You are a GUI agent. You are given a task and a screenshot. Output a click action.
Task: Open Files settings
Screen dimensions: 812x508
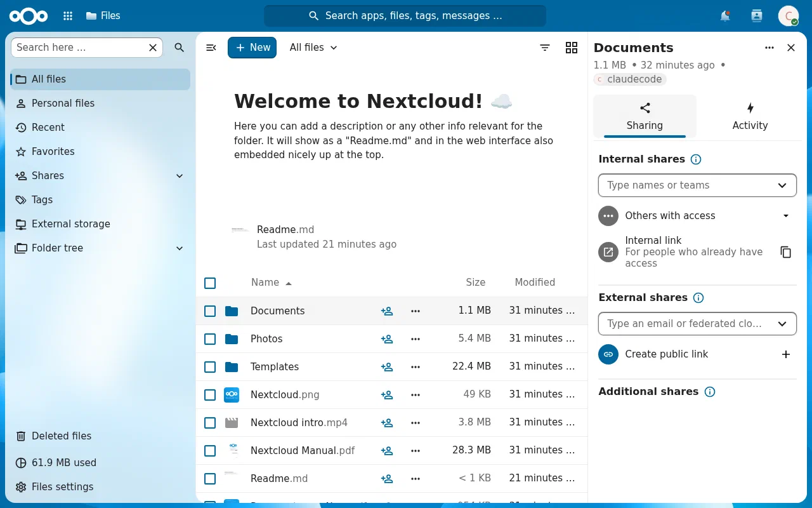(100, 487)
